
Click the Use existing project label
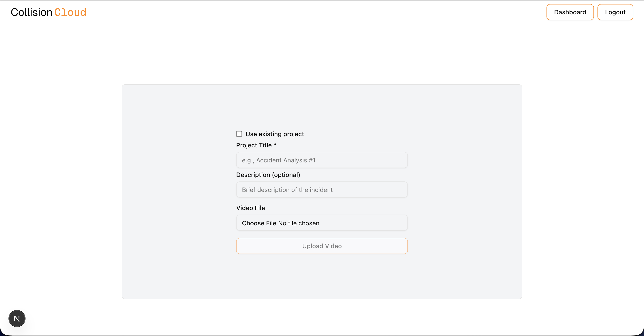click(275, 134)
